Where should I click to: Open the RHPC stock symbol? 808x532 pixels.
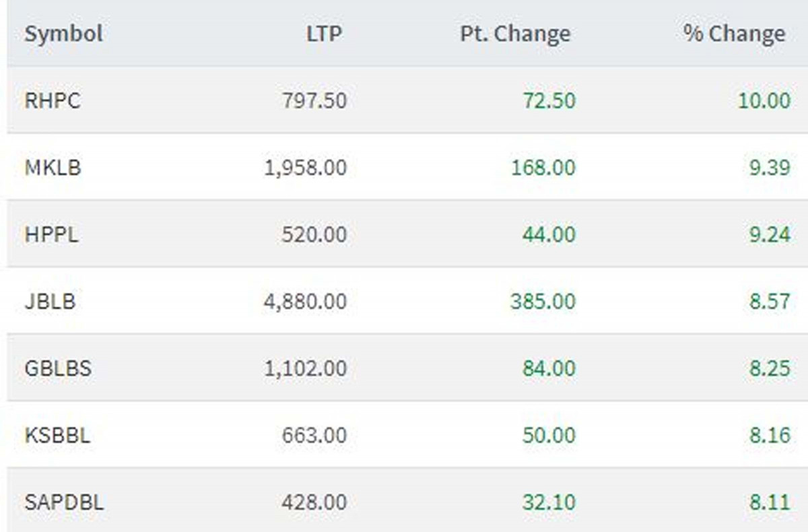coord(53,100)
